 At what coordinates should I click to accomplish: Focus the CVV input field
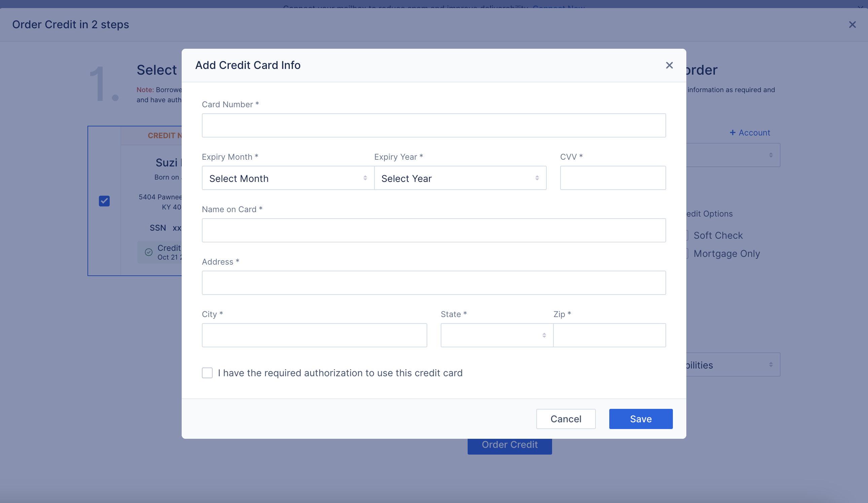click(x=612, y=178)
